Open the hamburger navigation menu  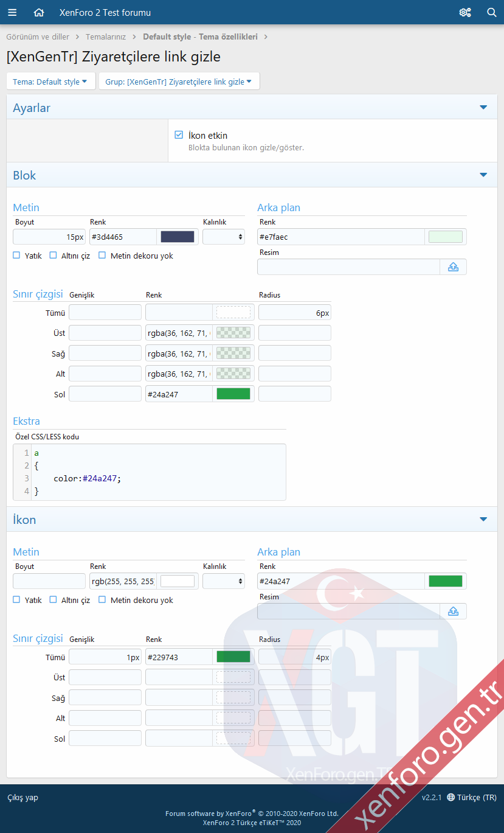(x=12, y=12)
